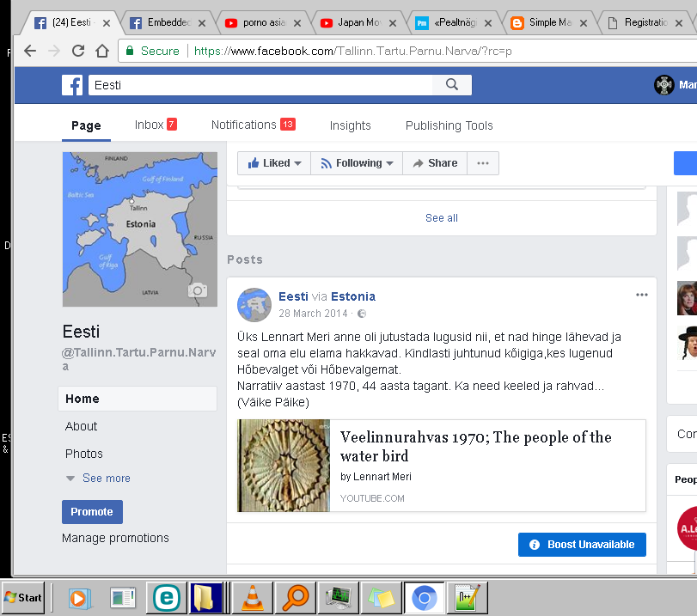Viewport: 697px width, 616px height.
Task: Click Boost Unavailable button
Action: pos(582,545)
